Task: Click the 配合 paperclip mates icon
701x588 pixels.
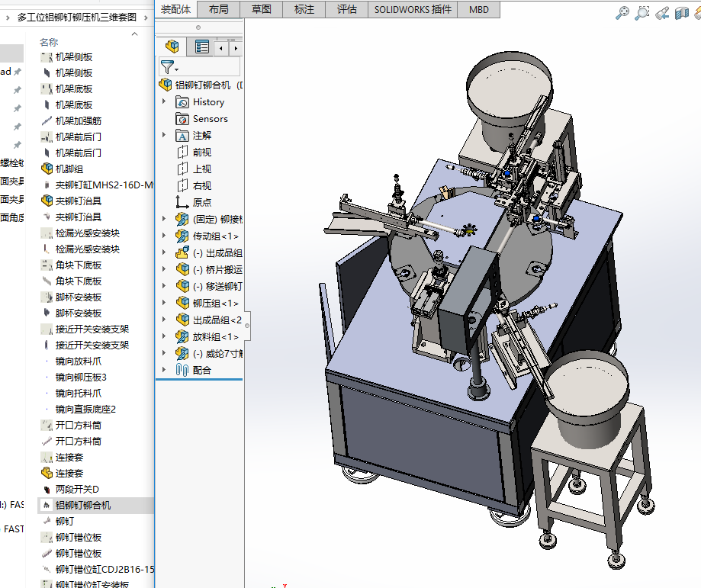Action: click(x=182, y=370)
